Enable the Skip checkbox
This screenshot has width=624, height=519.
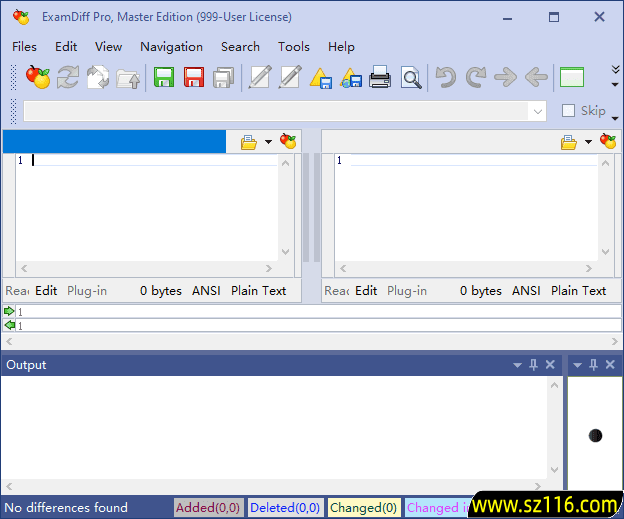point(568,111)
